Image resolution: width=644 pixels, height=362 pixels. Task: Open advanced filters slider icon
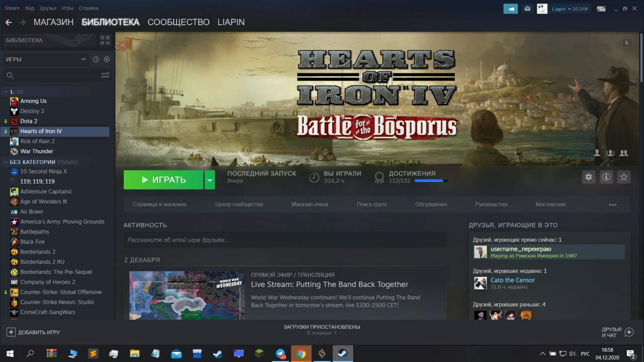coord(105,75)
